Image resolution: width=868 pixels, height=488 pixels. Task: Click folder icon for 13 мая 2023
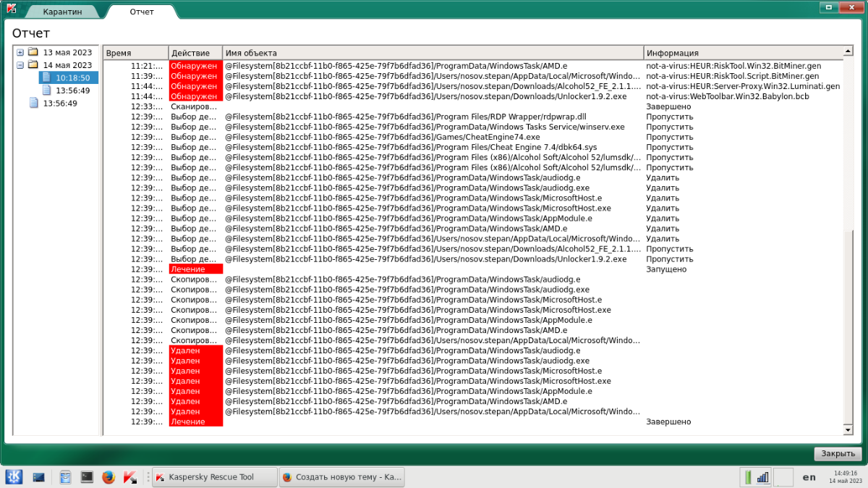[x=33, y=53]
